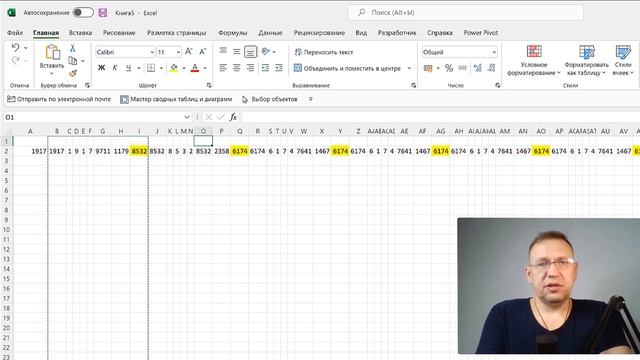Click the Paste clipboard icon
Viewport: 640px width, 360px height.
pos(52,53)
